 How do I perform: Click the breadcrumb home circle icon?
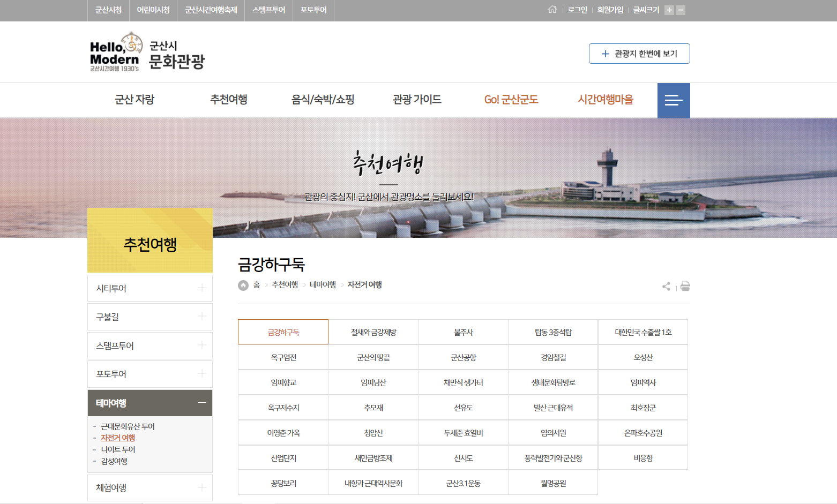point(243,285)
